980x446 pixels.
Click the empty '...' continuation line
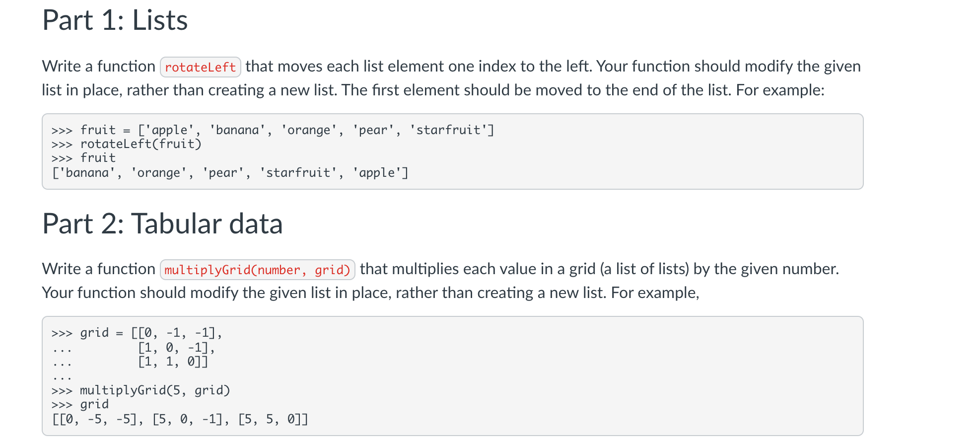(62, 376)
